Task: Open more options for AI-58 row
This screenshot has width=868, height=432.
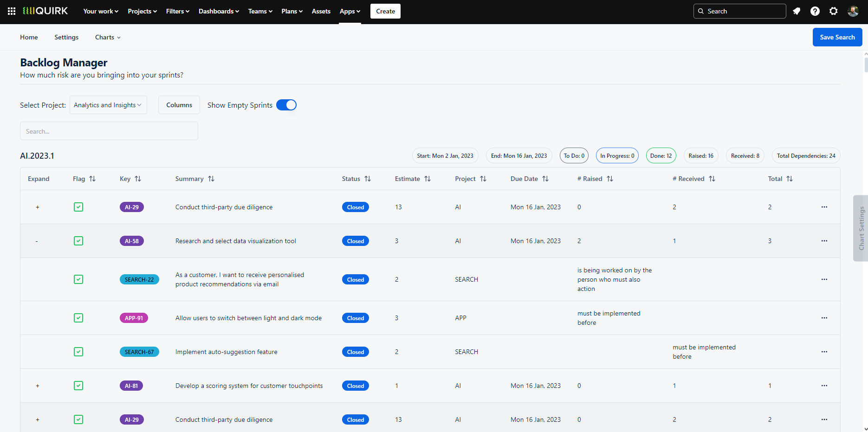Action: (824, 241)
